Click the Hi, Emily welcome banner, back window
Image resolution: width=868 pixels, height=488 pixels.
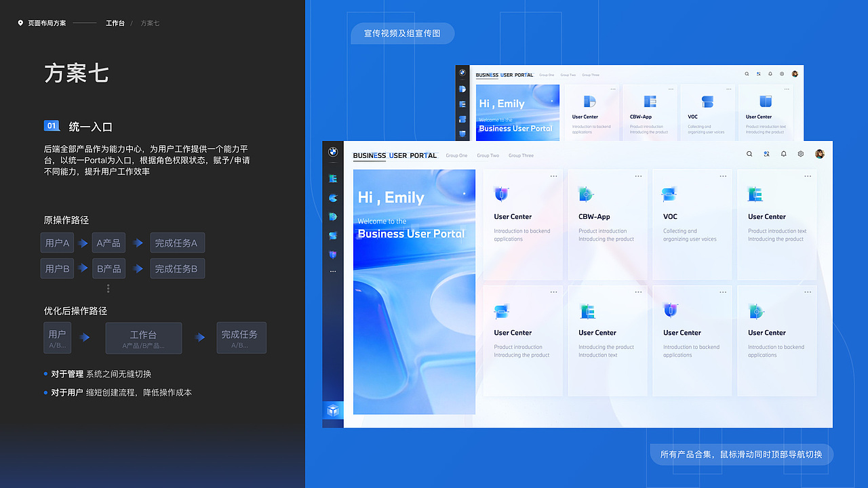pyautogui.click(x=517, y=113)
